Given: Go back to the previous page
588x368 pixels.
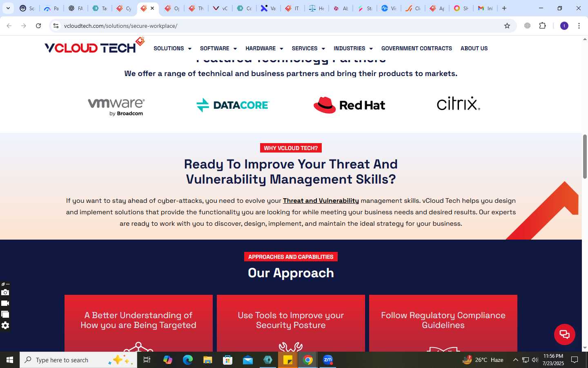Looking at the screenshot, I should [x=9, y=26].
